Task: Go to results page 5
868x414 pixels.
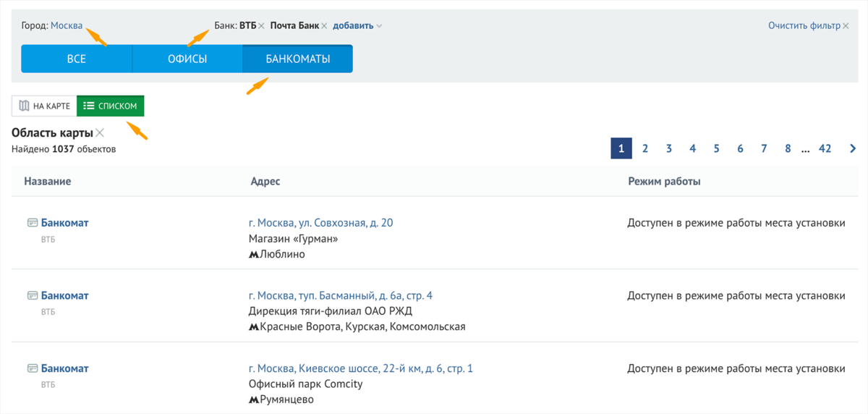Action: [x=716, y=148]
